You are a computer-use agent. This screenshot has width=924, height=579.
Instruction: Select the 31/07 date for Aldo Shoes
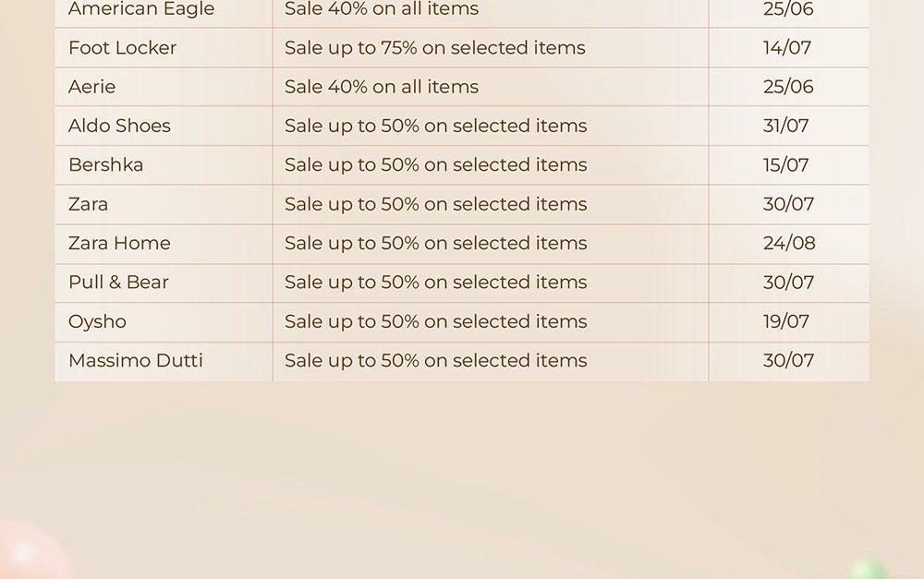click(x=786, y=126)
